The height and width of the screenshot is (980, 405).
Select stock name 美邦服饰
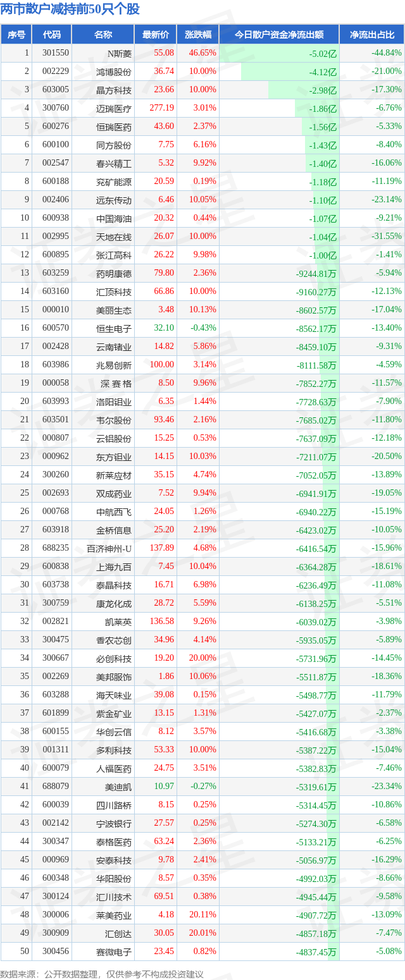pyautogui.click(x=114, y=677)
